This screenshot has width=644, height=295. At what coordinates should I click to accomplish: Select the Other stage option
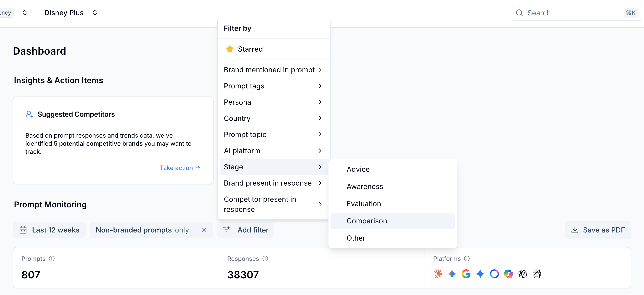tap(393, 238)
